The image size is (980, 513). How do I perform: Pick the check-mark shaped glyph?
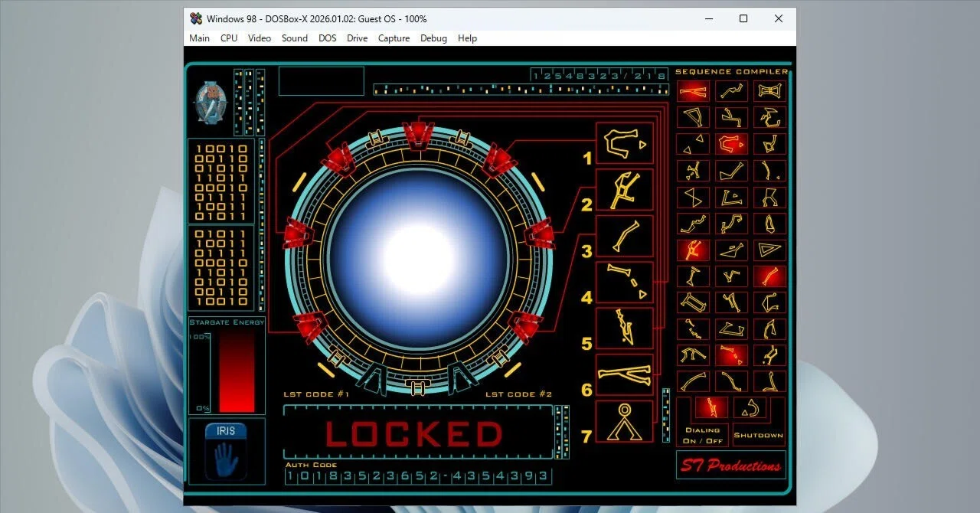tap(731, 171)
